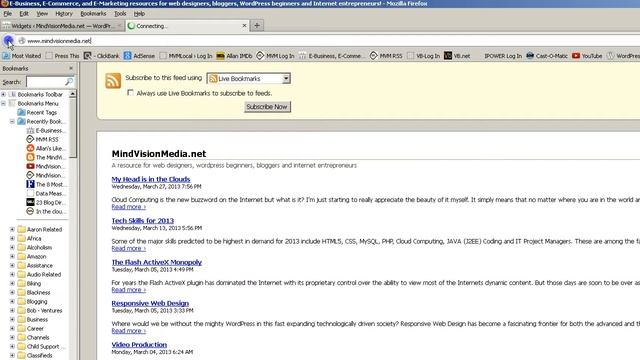Expand the Alcoholism bookmarks folder
The height and width of the screenshot is (360, 640).
pos(12,247)
